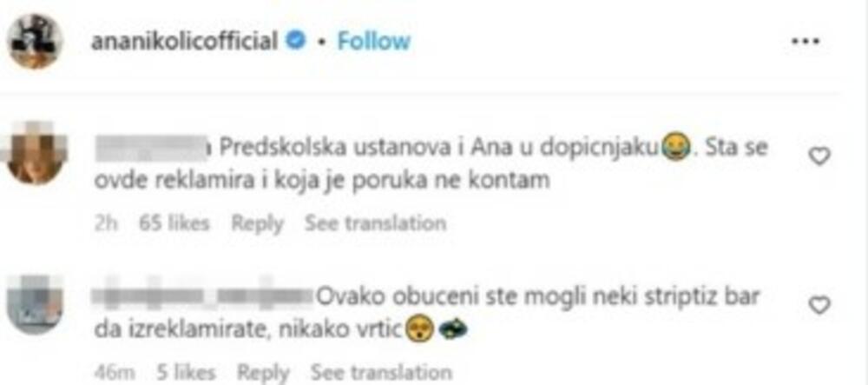See translation of the Ovako obuceni comment
This screenshot has height=385, width=868.
click(381, 372)
